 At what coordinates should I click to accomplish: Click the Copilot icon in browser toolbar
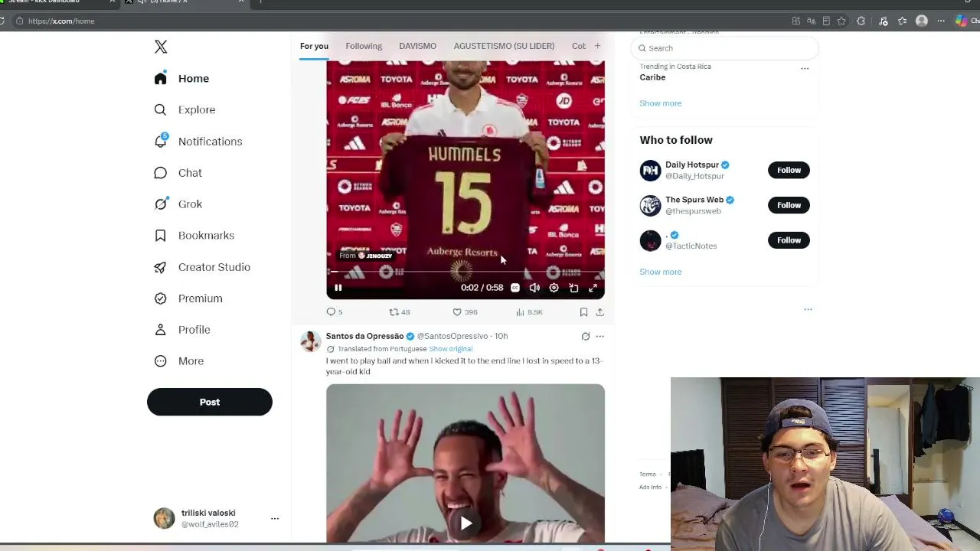point(962,21)
